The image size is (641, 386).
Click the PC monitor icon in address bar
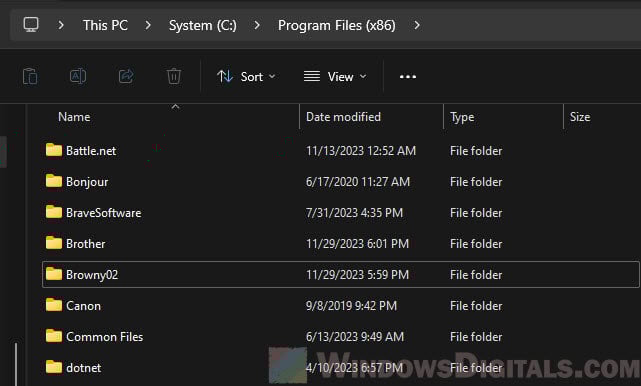pyautogui.click(x=31, y=25)
